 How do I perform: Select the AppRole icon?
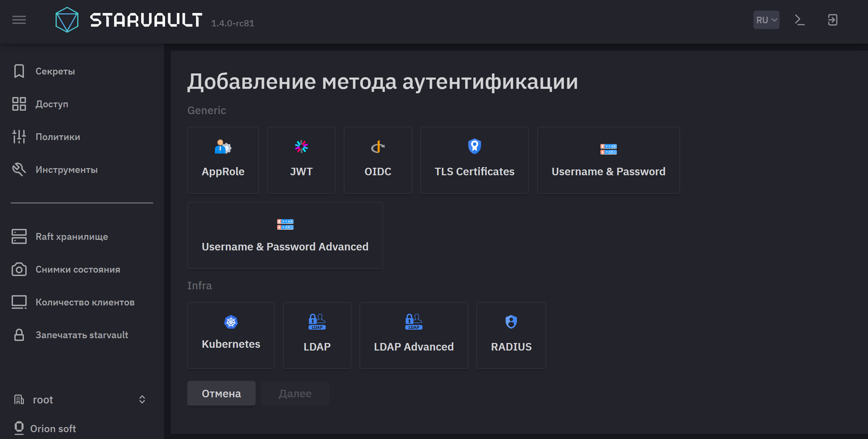click(223, 147)
